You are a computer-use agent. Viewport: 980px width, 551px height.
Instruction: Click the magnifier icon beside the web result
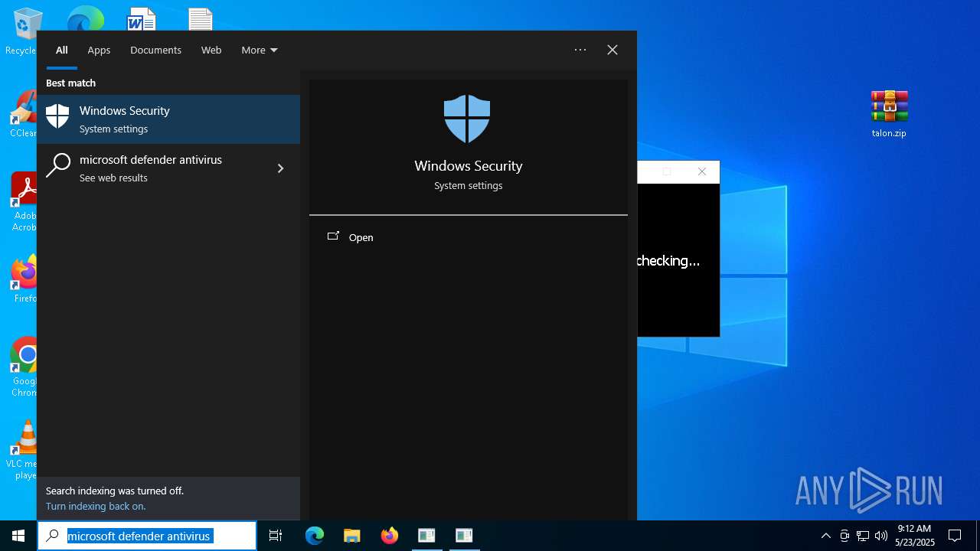(x=58, y=165)
